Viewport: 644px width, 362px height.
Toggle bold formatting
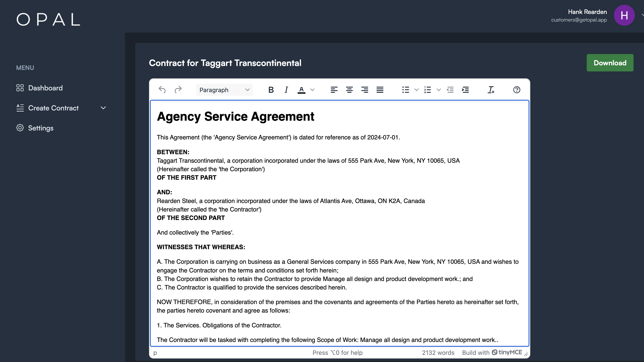[271, 90]
